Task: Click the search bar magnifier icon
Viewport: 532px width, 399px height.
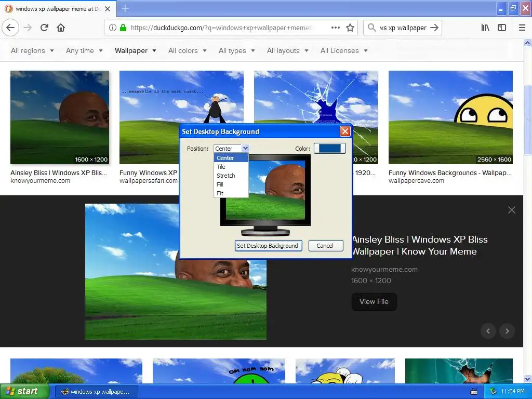Action: coord(371,28)
